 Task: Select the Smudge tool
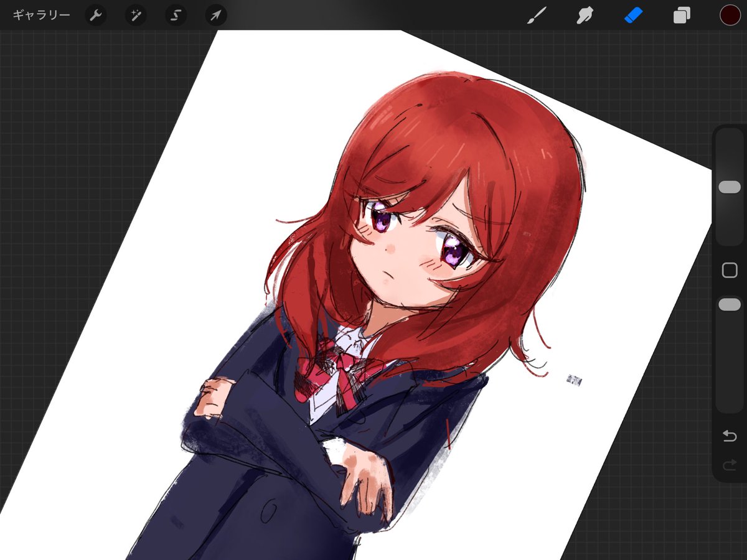pyautogui.click(x=584, y=15)
